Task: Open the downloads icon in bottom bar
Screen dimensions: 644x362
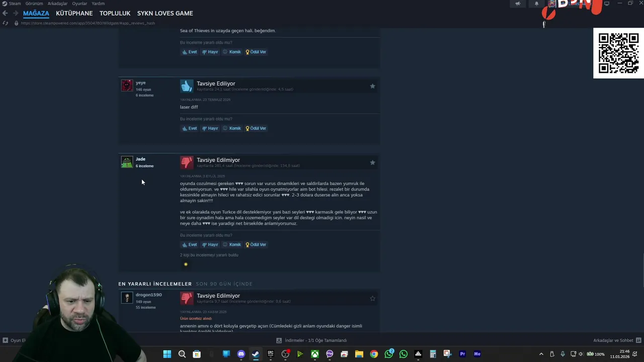Action: click(279, 340)
